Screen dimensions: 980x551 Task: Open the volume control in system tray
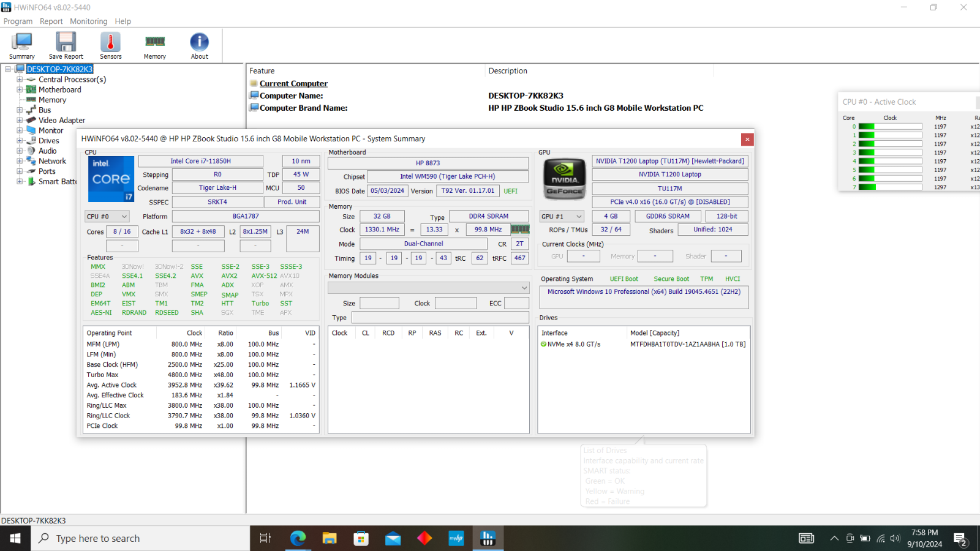pos(895,538)
